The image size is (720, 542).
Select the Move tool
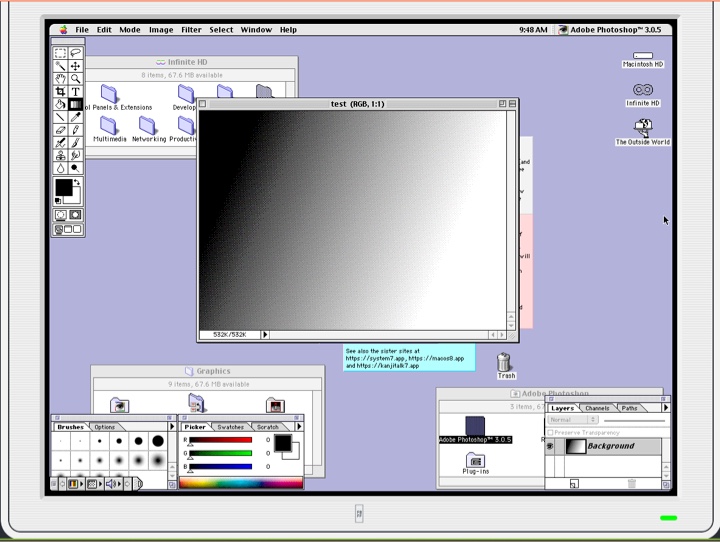[x=76, y=66]
